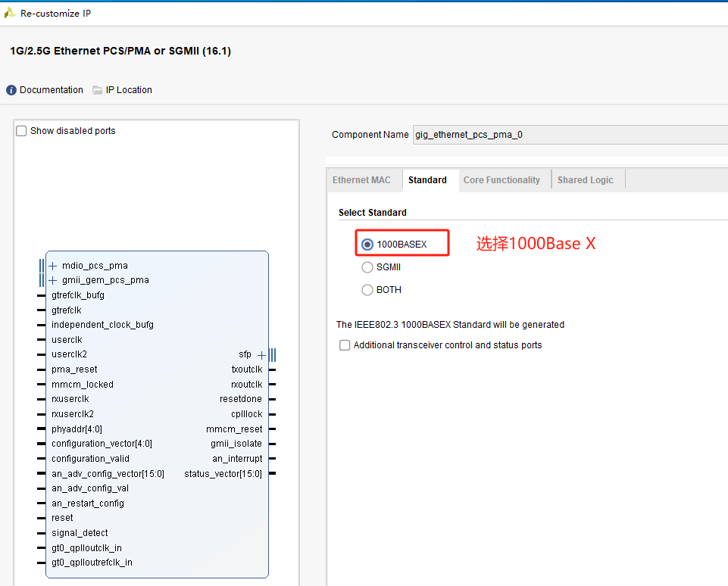728x586 pixels.
Task: Switch to the Ethernet MAC tab
Action: tap(361, 180)
